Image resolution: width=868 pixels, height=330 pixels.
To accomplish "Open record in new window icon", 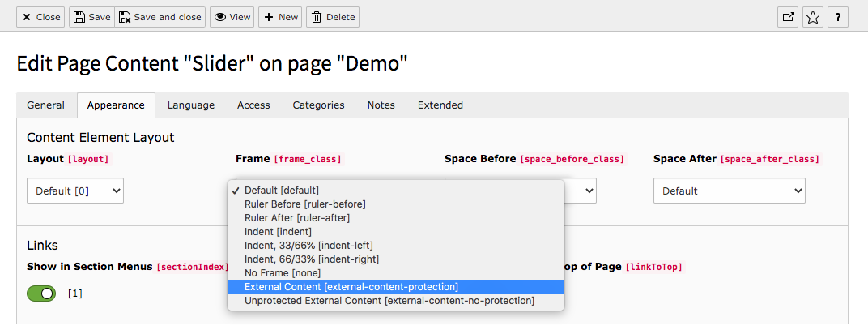I will tap(787, 17).
